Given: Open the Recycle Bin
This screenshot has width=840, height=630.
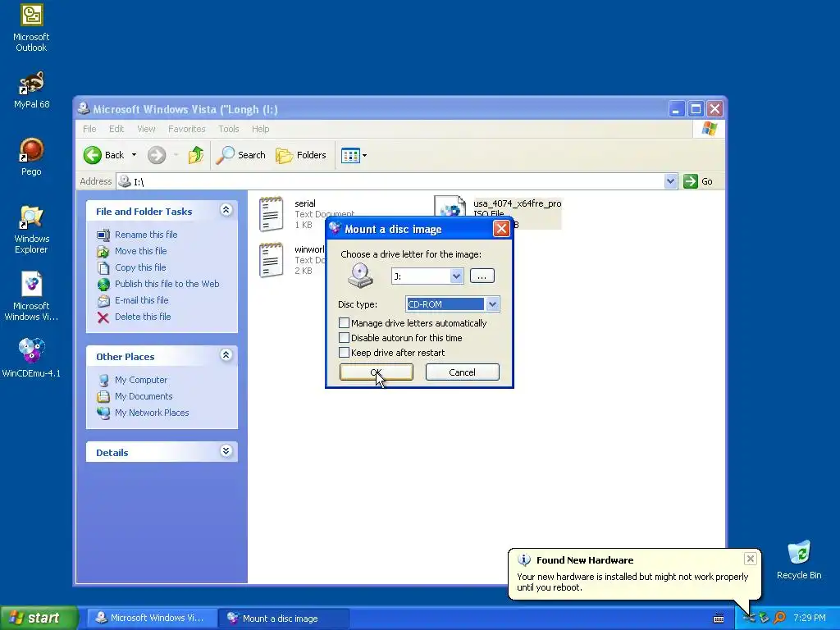Looking at the screenshot, I should tap(799, 559).
